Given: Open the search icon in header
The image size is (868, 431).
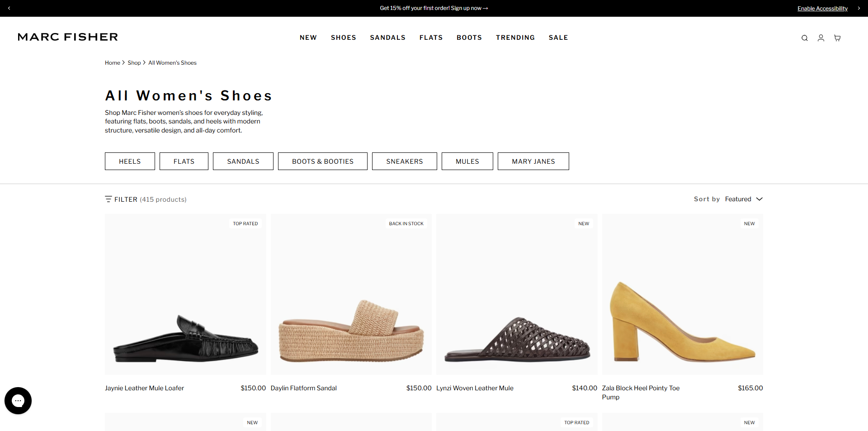Looking at the screenshot, I should (804, 38).
